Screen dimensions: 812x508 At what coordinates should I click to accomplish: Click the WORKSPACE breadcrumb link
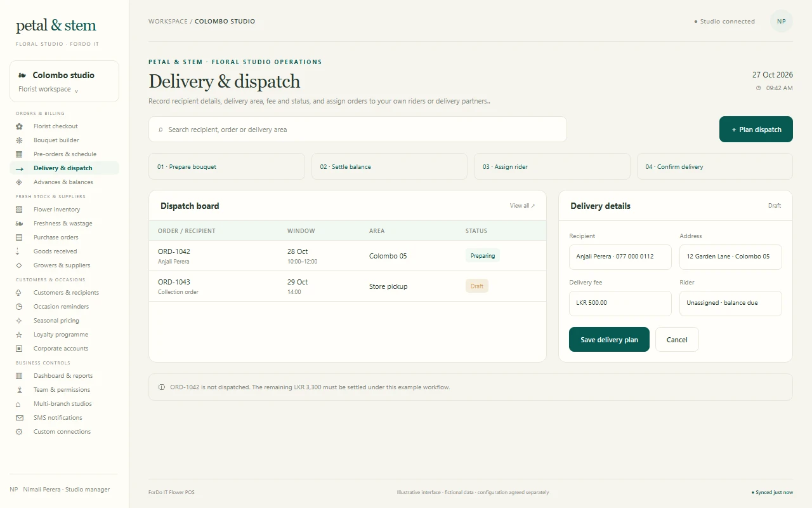[168, 22]
